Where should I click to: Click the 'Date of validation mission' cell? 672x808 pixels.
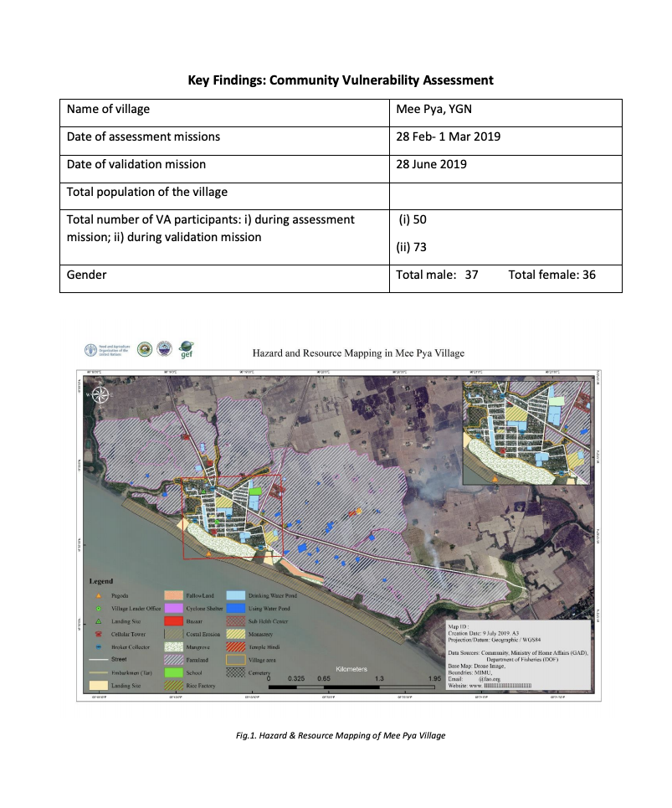[x=224, y=169]
